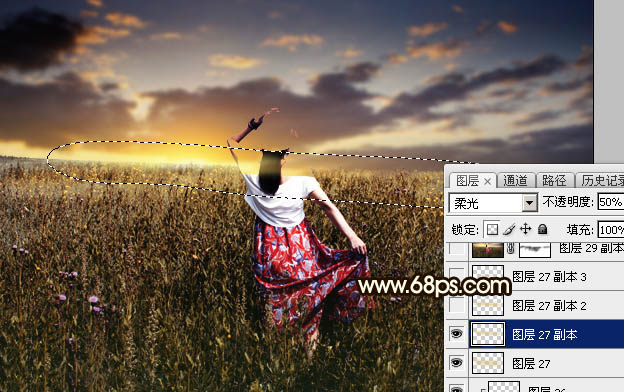
Task: Click the 不透明度 50% field
Action: [x=610, y=203]
